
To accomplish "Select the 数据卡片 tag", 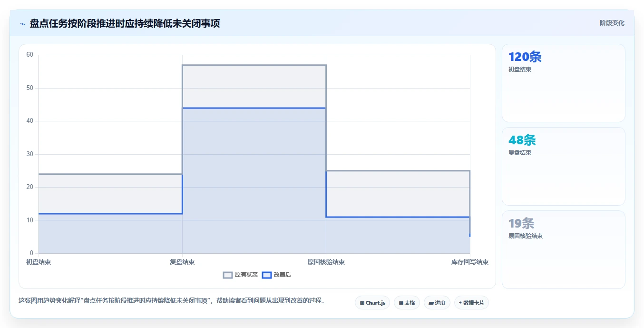I will point(471,303).
